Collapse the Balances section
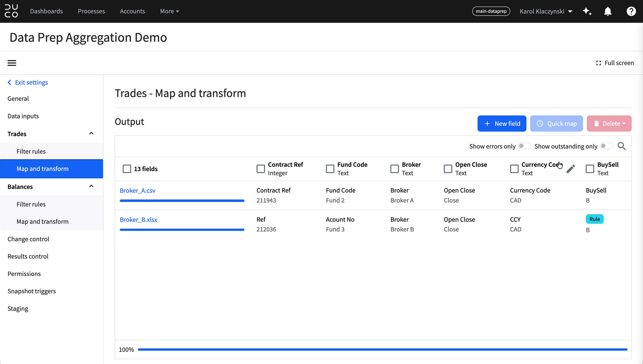The image size is (643, 364). [91, 186]
